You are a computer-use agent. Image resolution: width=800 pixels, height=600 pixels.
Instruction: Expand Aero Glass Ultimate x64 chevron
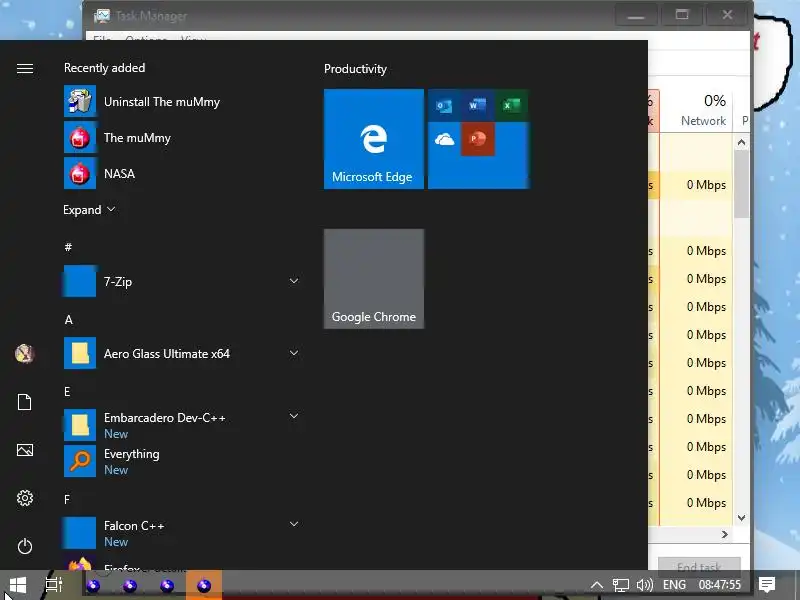click(294, 353)
